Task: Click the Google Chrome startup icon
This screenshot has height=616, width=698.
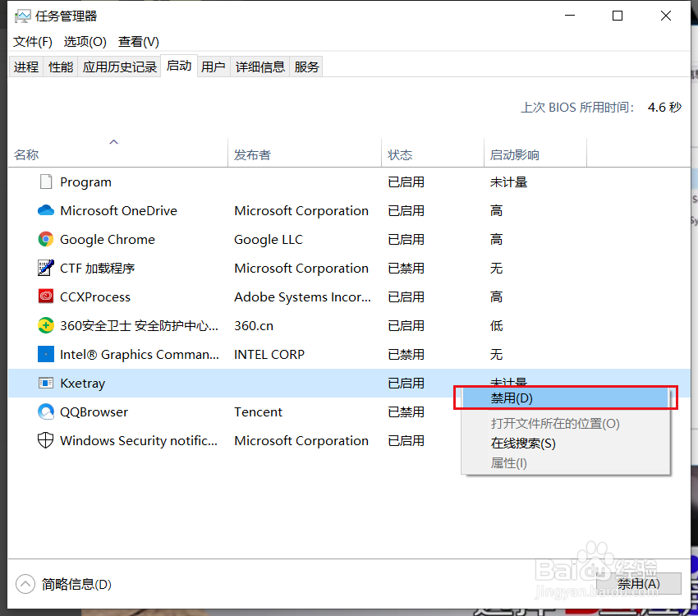Action: (x=47, y=239)
